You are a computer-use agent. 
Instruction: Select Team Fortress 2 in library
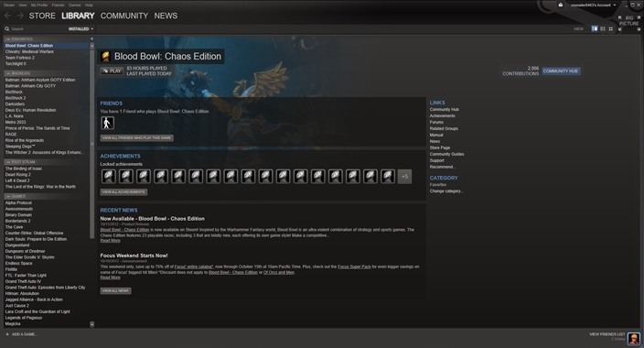20,58
